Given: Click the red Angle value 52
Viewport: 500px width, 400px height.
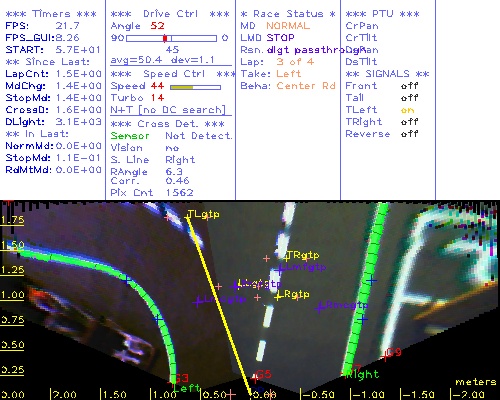Looking at the screenshot, I should pyautogui.click(x=157, y=26).
